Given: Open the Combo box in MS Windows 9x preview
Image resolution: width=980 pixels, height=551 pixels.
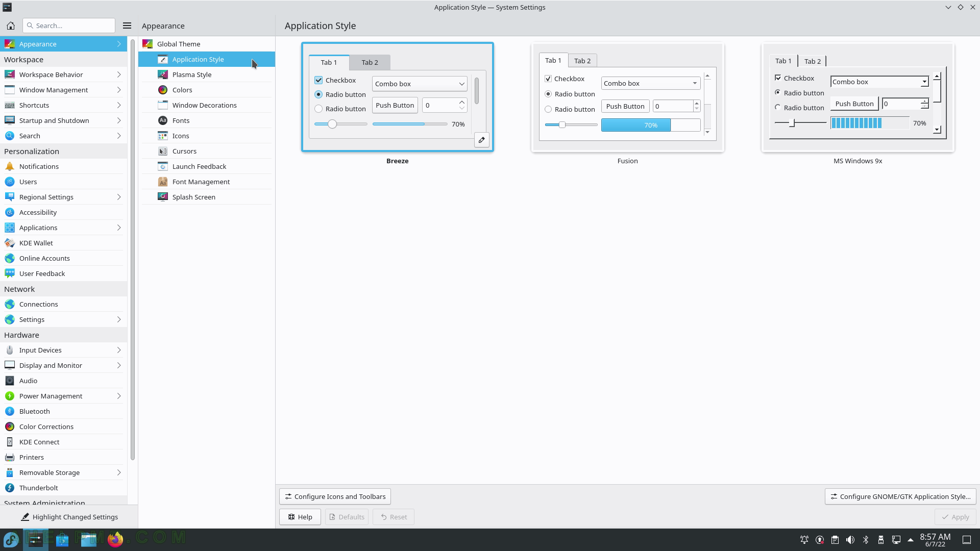Looking at the screenshot, I should point(879,82).
